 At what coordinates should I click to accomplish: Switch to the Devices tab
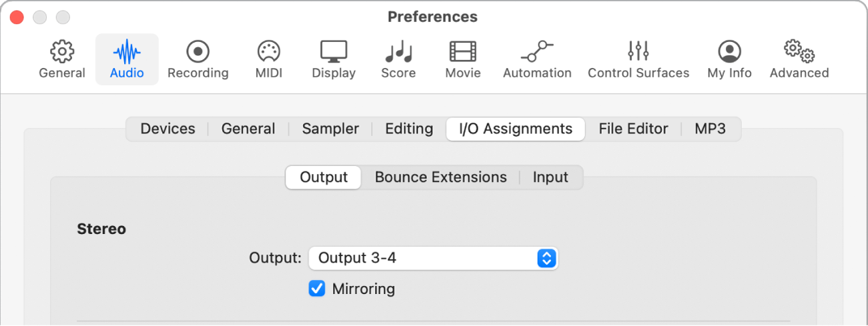(x=168, y=129)
